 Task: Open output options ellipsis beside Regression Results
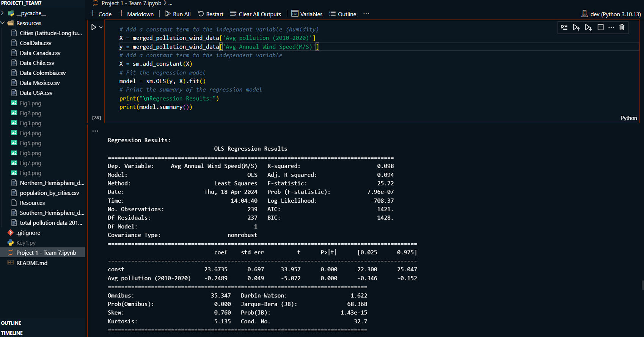95,131
